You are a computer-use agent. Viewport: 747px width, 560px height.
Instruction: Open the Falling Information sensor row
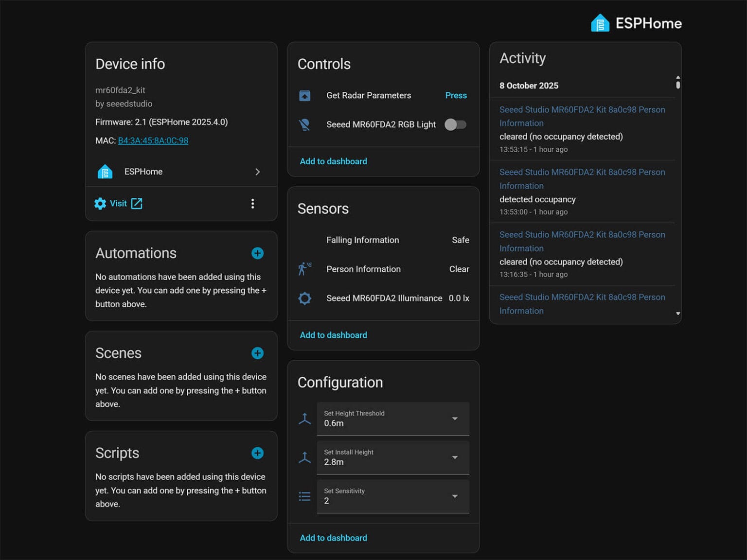(x=383, y=240)
